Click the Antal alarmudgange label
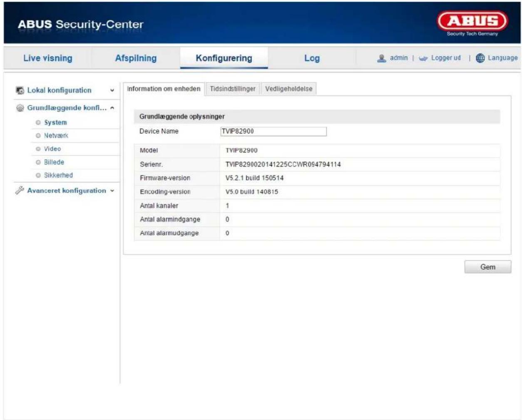522x420 pixels. (x=169, y=233)
